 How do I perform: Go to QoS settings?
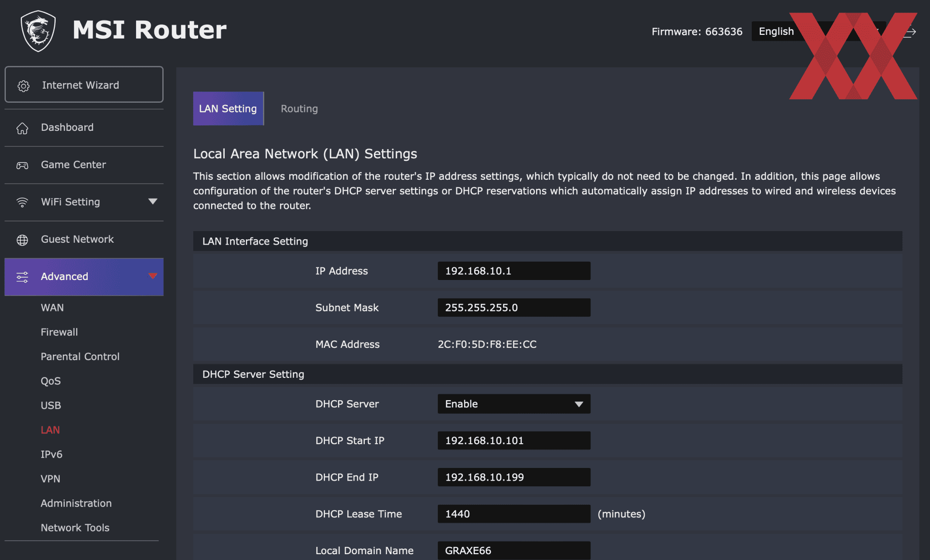click(x=51, y=381)
